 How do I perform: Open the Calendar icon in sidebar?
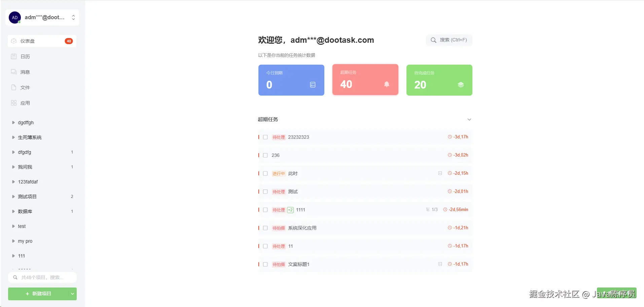click(x=14, y=57)
